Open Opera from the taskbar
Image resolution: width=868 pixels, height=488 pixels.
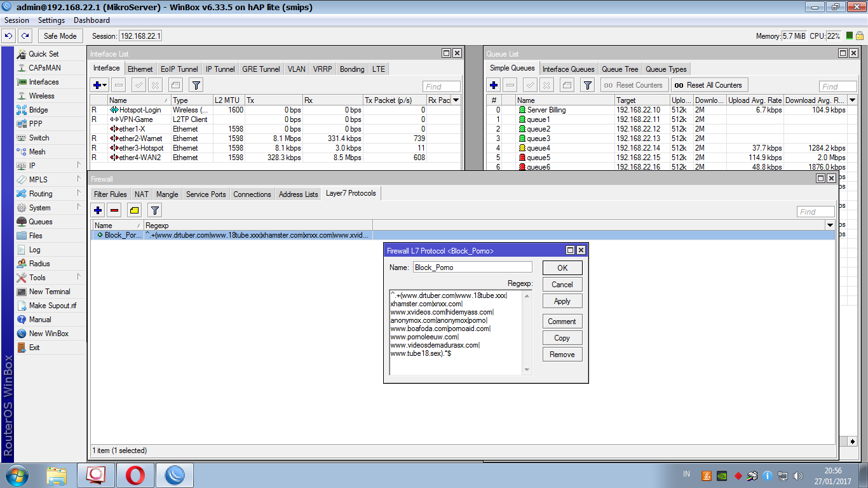coord(135,475)
